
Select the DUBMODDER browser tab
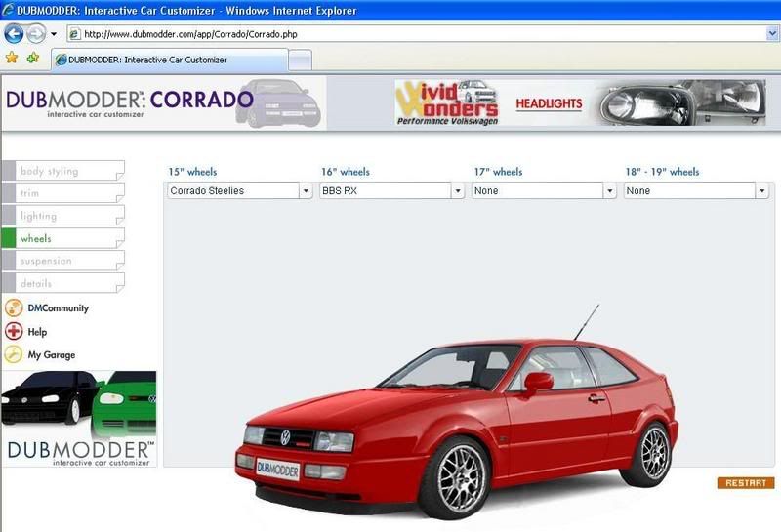169,60
